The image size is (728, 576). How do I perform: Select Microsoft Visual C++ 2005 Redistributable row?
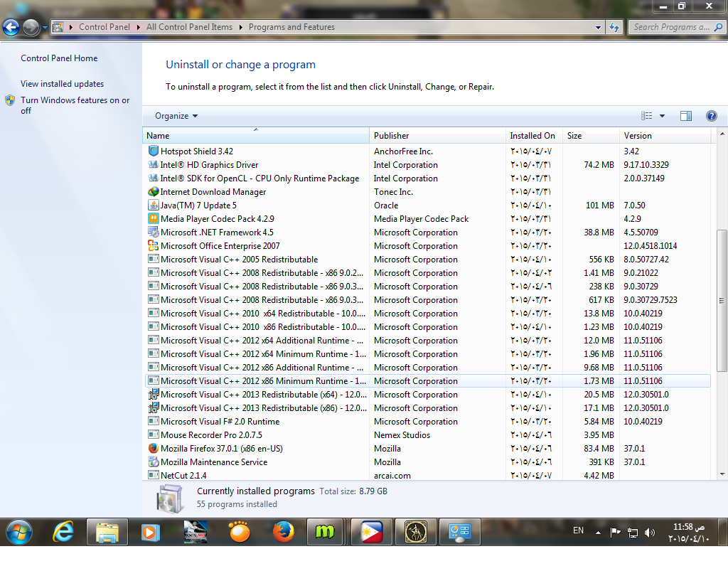click(427, 259)
